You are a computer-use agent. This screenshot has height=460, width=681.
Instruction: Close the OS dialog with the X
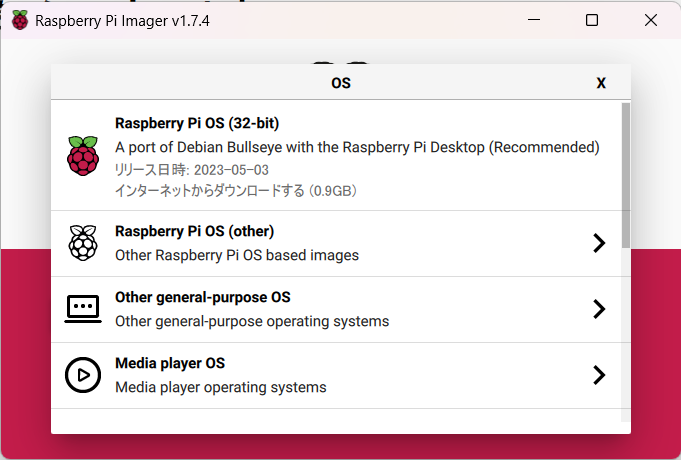(601, 83)
